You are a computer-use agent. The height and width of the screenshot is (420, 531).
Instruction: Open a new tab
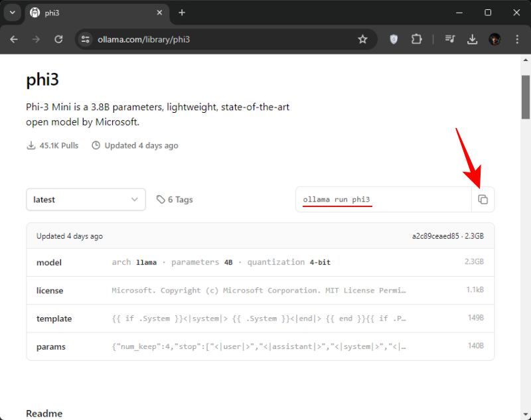tap(182, 13)
